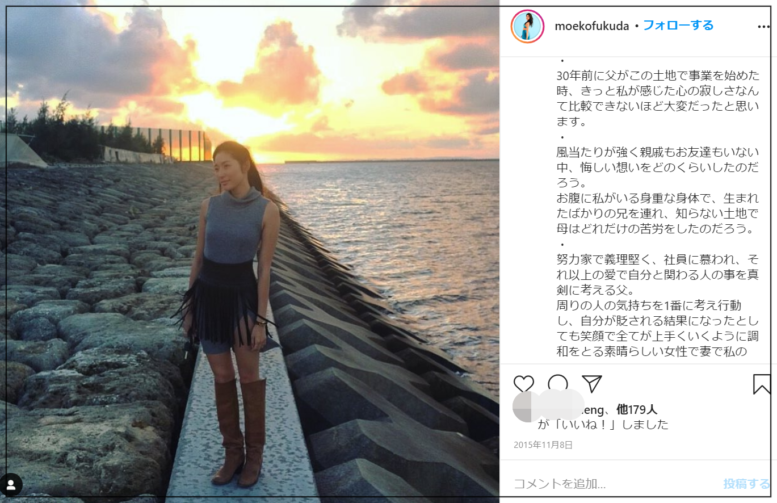The image size is (777, 503).
Task: Click the blurred liker avatar
Action: click(x=525, y=406)
